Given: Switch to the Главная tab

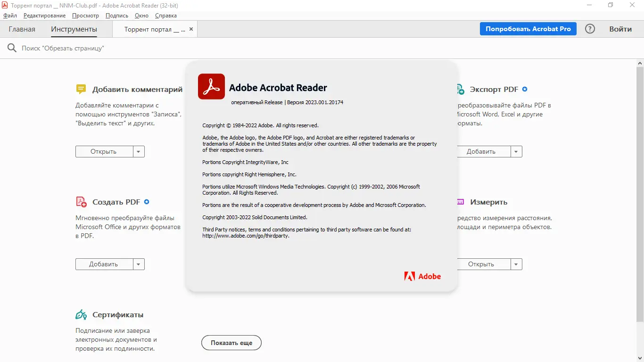Looking at the screenshot, I should coord(22,29).
